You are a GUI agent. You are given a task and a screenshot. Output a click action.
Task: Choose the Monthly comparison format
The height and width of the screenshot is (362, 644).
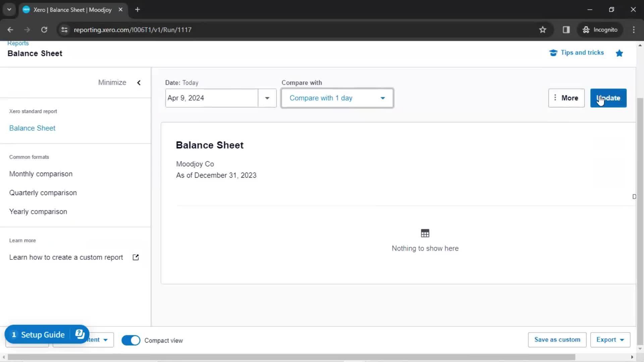(x=41, y=174)
